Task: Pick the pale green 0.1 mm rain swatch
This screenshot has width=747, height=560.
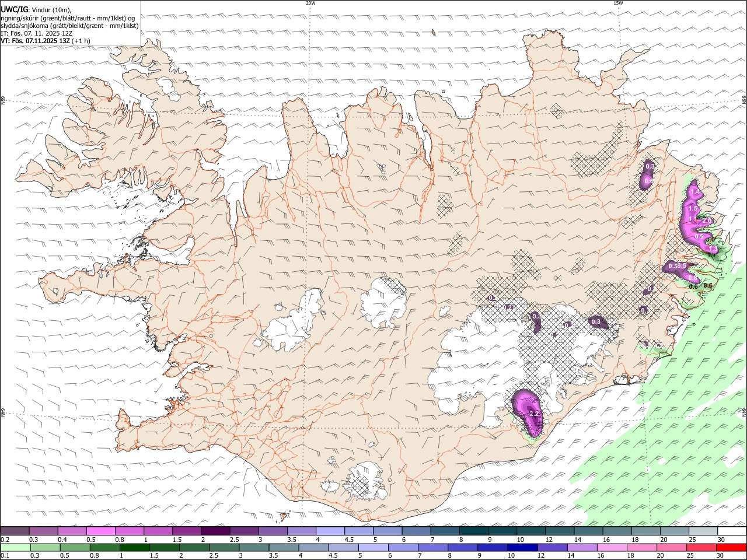Action: pyautogui.click(x=15, y=548)
